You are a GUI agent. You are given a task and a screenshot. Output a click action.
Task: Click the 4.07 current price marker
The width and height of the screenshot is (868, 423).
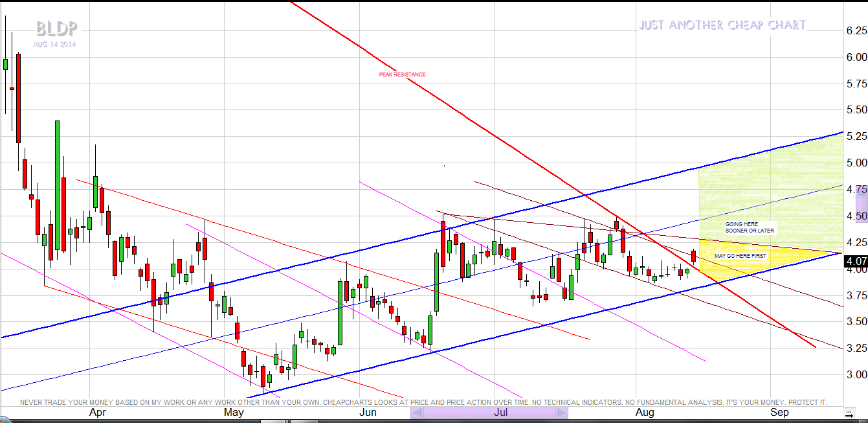click(856, 262)
